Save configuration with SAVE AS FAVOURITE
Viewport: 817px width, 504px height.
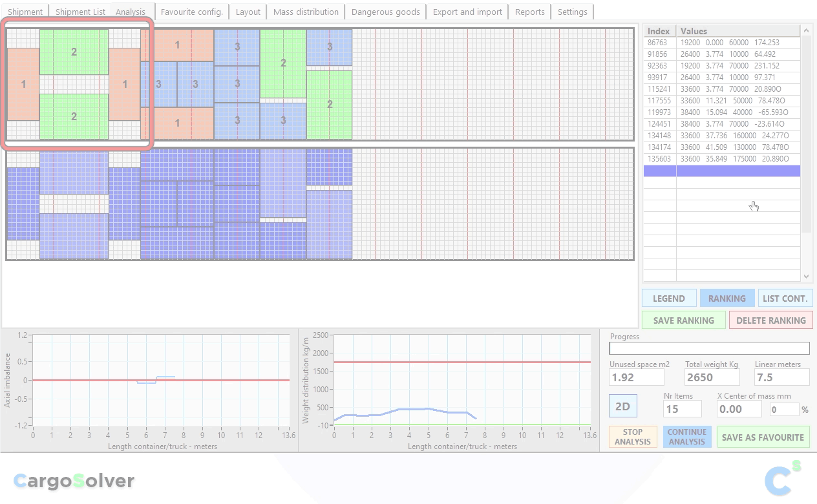[x=763, y=437]
